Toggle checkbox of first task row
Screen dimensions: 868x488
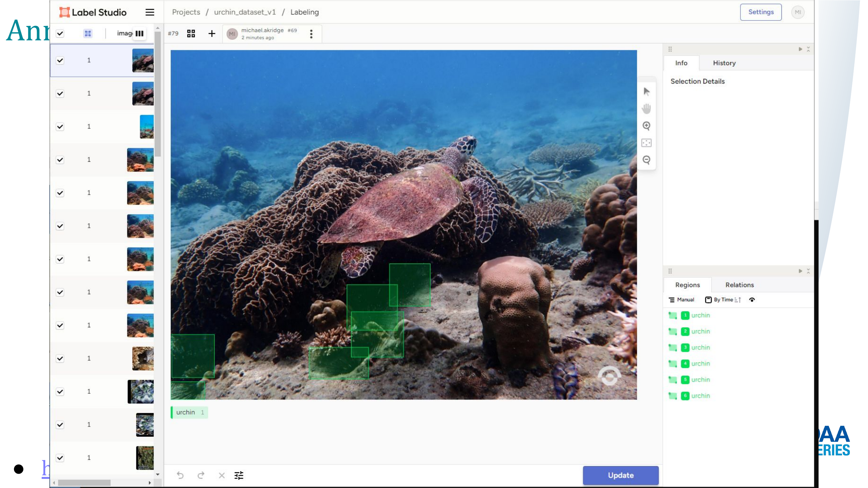60,60
